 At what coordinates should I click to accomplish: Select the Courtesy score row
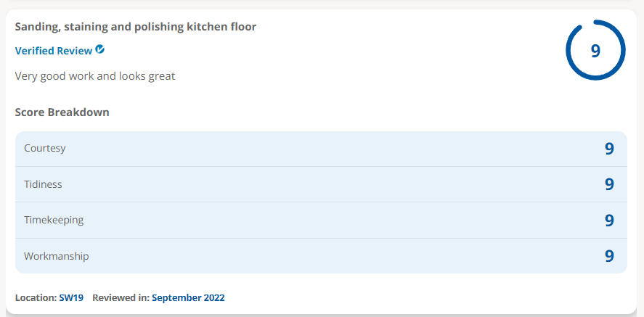click(x=321, y=149)
